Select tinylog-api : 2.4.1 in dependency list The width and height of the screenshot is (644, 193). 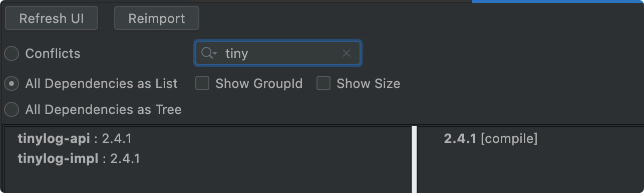75,138
